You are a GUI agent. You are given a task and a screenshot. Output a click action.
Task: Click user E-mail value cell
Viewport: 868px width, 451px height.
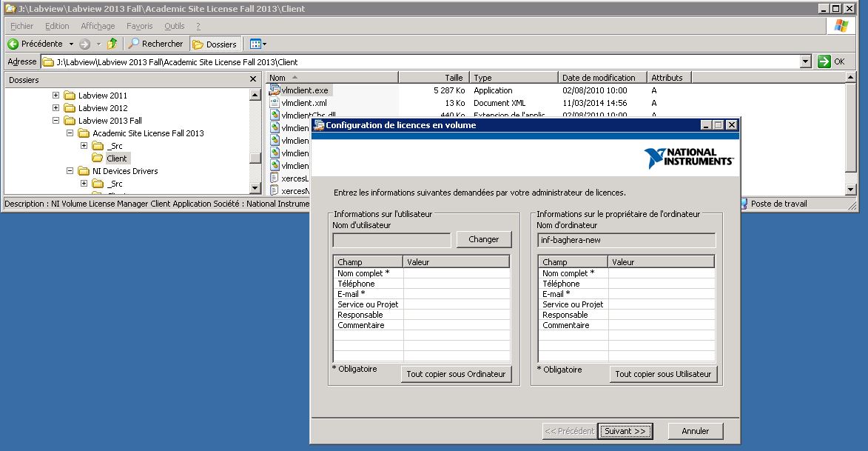point(456,294)
